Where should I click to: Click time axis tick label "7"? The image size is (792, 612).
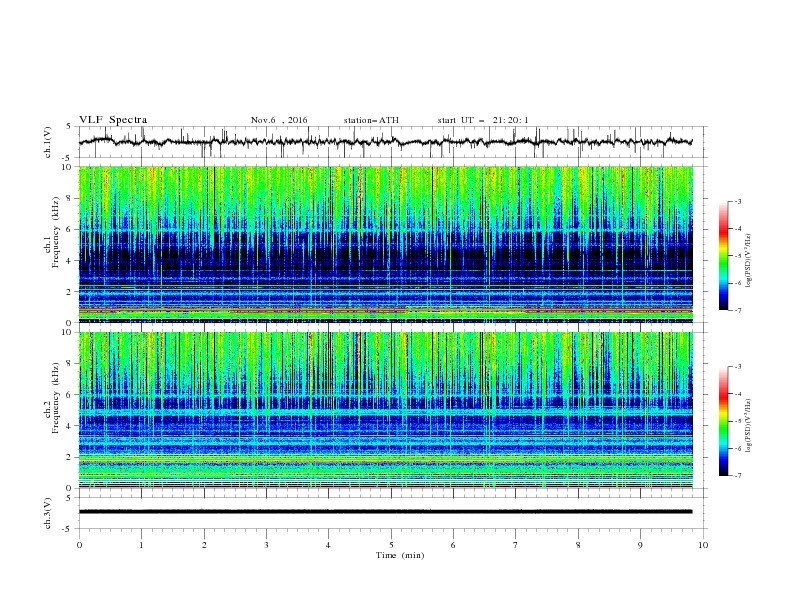coord(516,545)
